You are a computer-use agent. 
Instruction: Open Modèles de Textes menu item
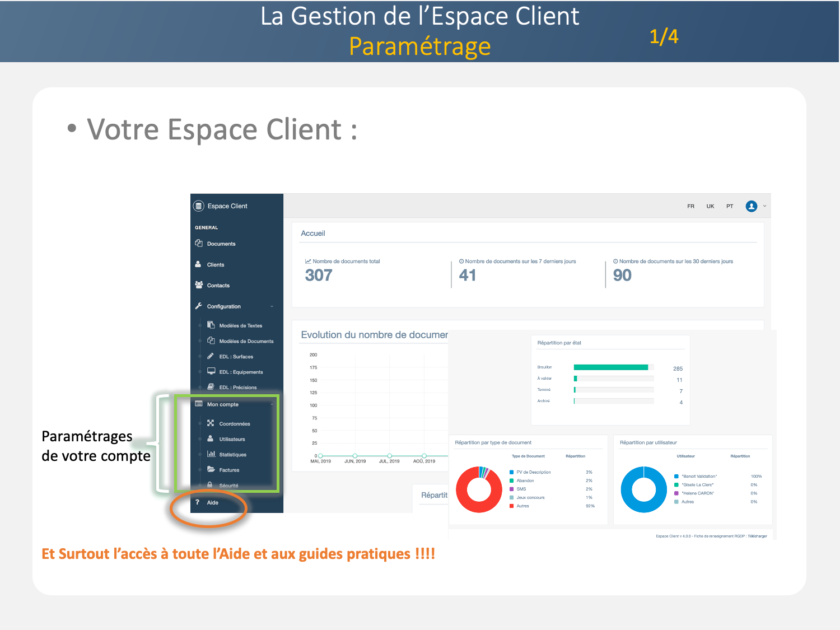[x=240, y=325]
